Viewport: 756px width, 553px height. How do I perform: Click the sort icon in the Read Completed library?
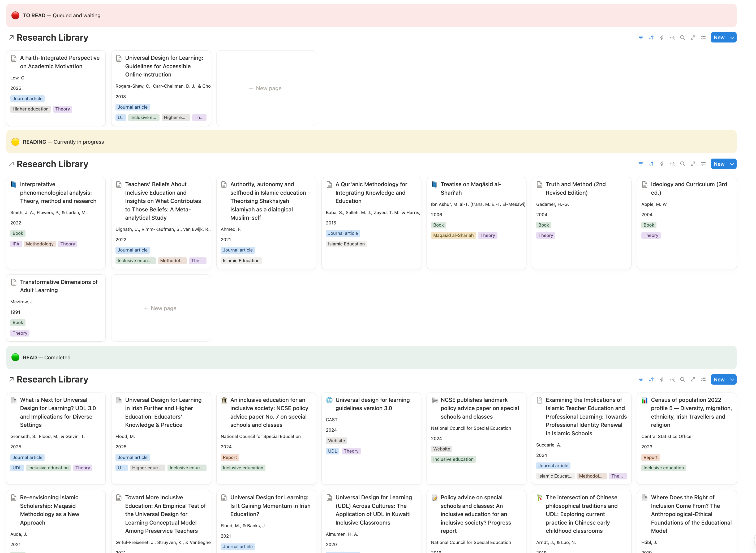click(x=651, y=379)
